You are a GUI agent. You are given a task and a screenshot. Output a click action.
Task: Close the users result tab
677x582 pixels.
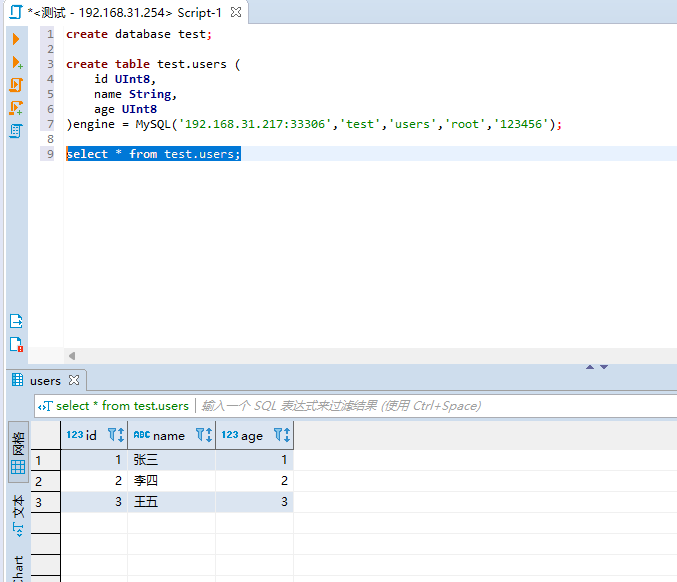coord(74,380)
